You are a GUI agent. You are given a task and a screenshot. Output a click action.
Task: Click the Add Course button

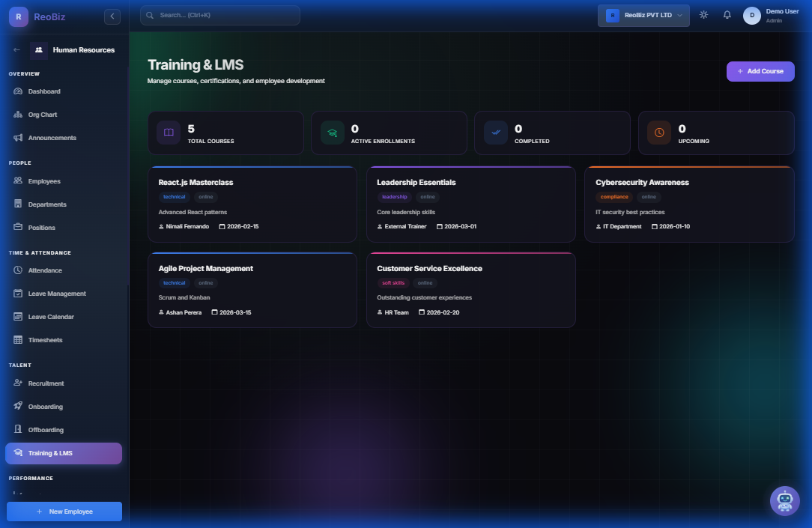click(760, 71)
